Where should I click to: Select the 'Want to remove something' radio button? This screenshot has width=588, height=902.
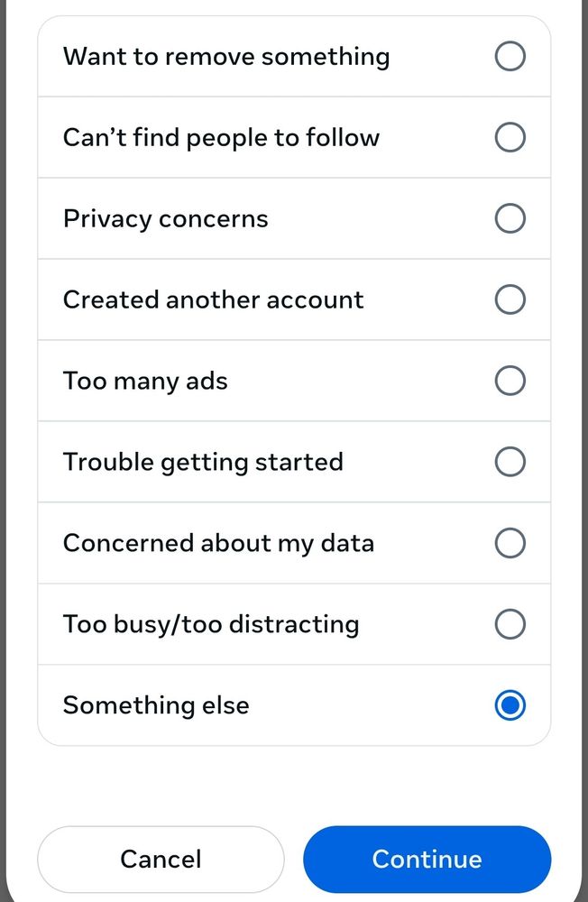click(510, 57)
